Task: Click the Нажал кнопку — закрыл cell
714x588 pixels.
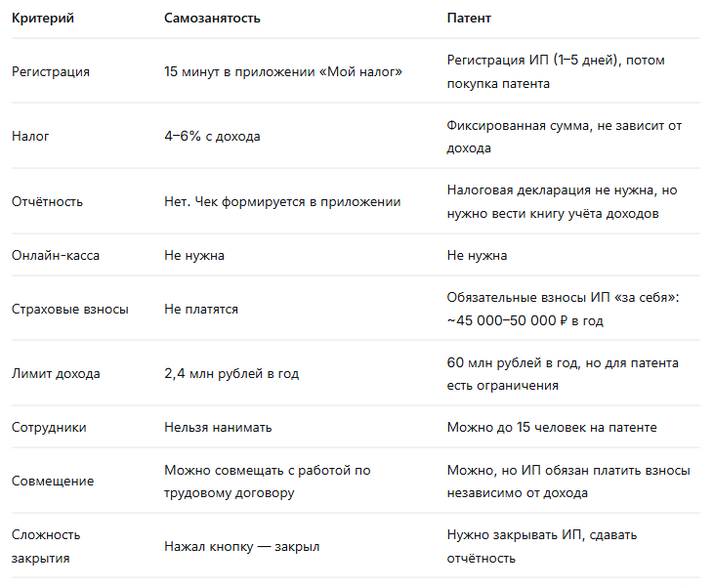Action: pyautogui.click(x=242, y=547)
